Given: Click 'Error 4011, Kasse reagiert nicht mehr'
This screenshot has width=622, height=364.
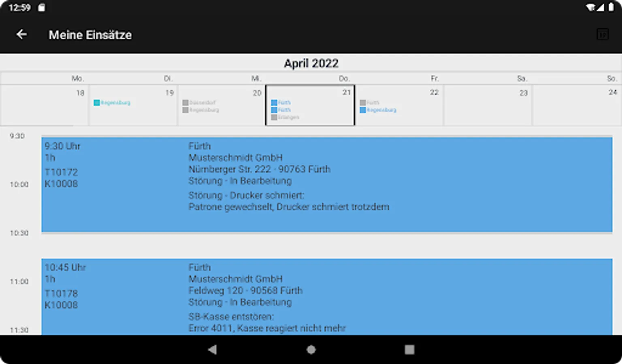Looking at the screenshot, I should coord(267,328).
